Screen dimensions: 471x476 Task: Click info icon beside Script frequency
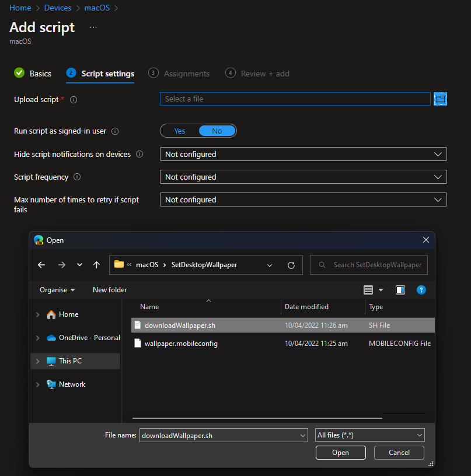77,177
